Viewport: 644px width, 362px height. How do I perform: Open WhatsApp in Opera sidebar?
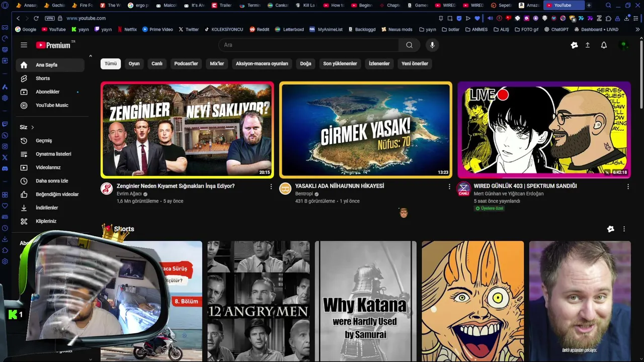point(5,135)
